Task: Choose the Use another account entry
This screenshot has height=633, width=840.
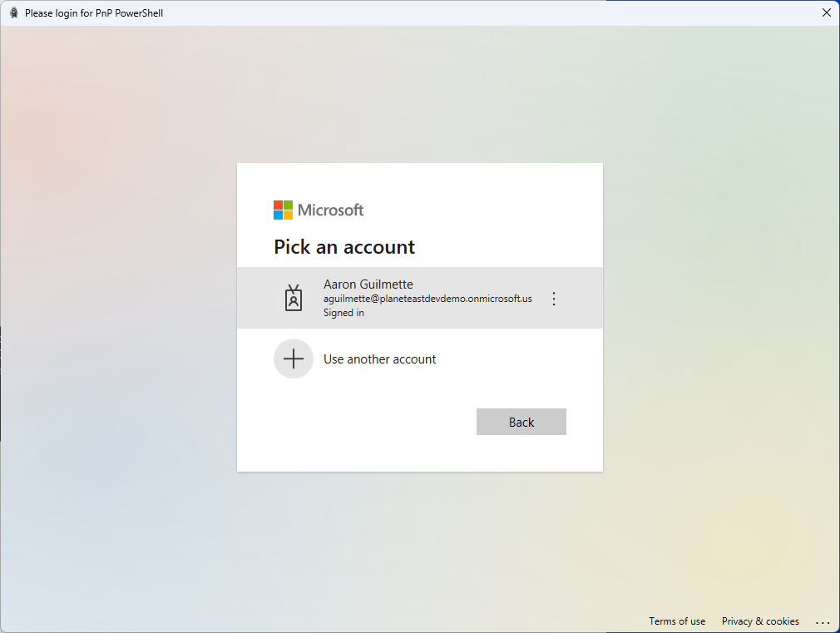Action: (379, 359)
